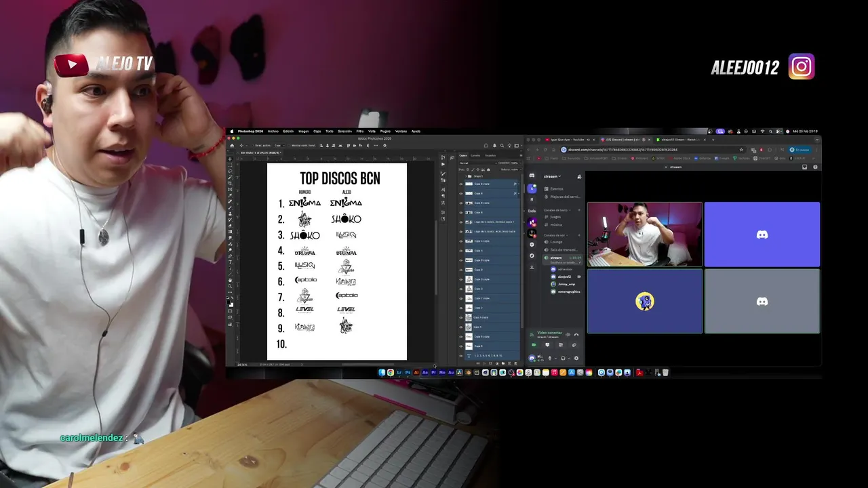This screenshot has height=488, width=868.
Task: Hide the Capa 8 copia layer
Action: pos(461,184)
